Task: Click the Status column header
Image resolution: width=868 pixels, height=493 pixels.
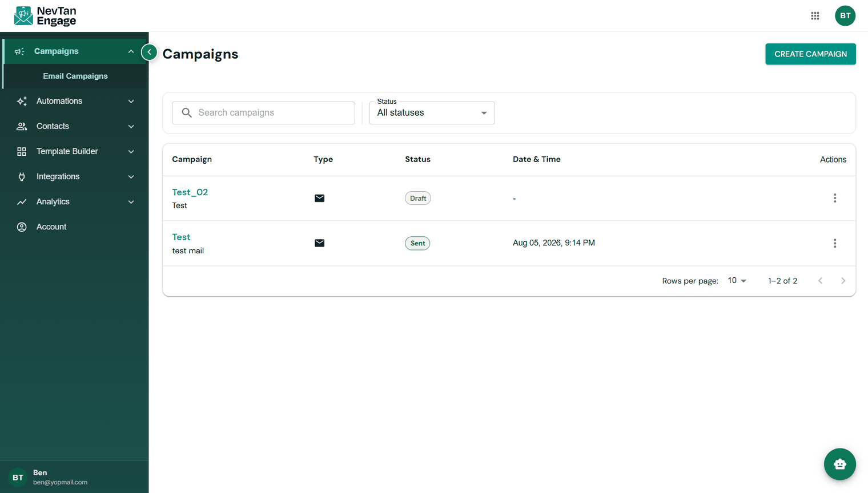Action: pos(417,159)
